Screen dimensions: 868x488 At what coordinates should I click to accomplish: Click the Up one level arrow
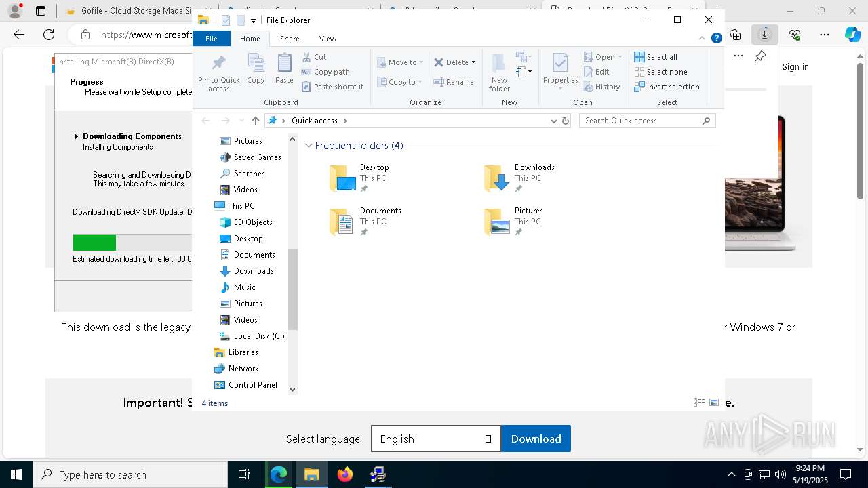click(256, 121)
